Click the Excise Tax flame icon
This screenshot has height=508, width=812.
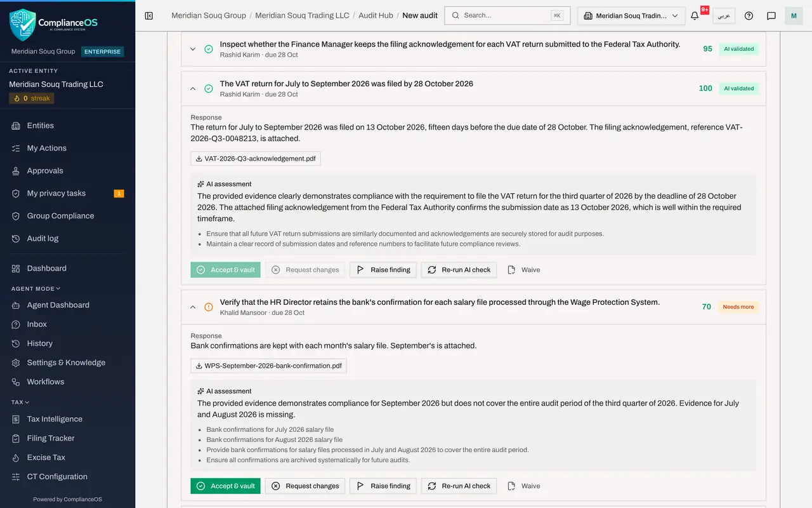[16, 458]
